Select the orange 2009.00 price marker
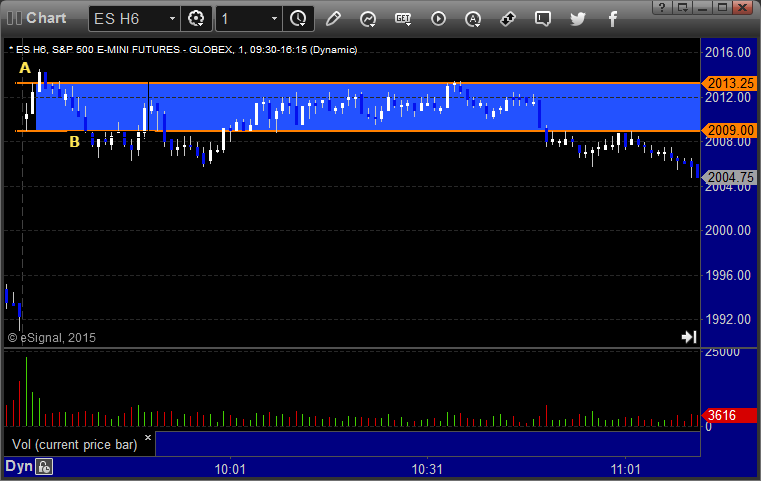 pos(730,131)
